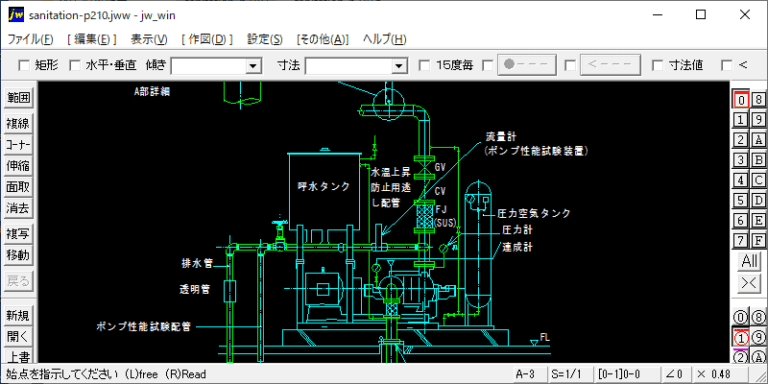Create new drawing with 新規
This screenshot has width=768, height=384.
(x=18, y=316)
